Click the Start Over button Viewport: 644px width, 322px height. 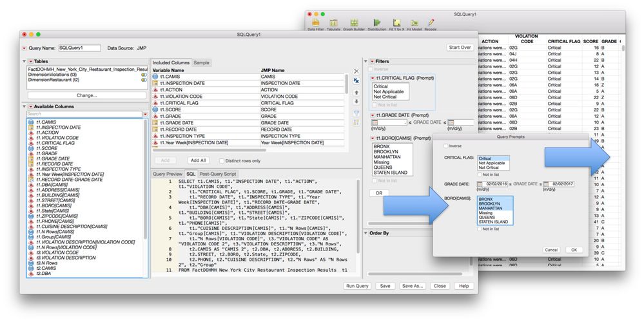click(460, 48)
